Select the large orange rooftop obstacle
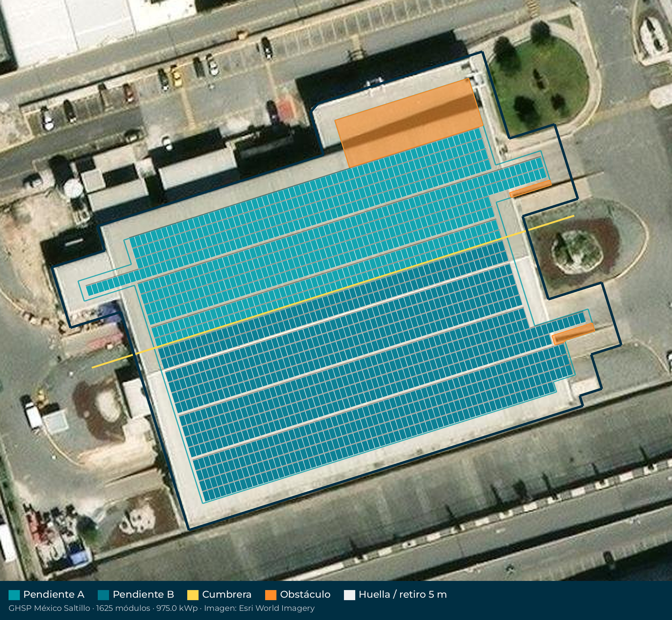 [x=409, y=123]
